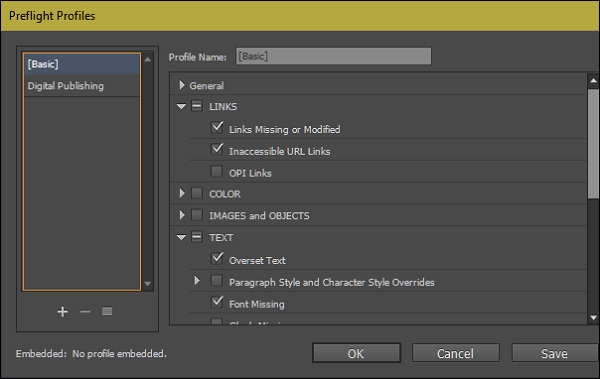This screenshot has width=600, height=379.
Task: Uncheck the Overset Text option
Action: tap(217, 258)
